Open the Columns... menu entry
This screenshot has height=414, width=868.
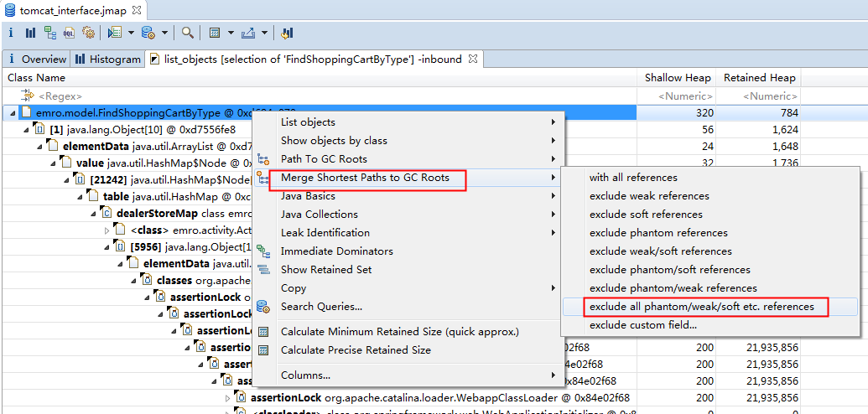[408, 375]
